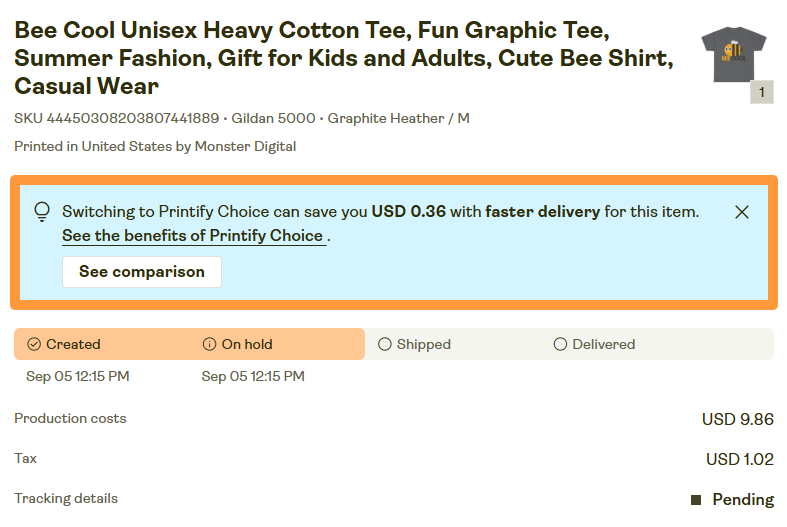Click the empty circle icon before Delivered
The image size is (787, 527).
click(560, 344)
